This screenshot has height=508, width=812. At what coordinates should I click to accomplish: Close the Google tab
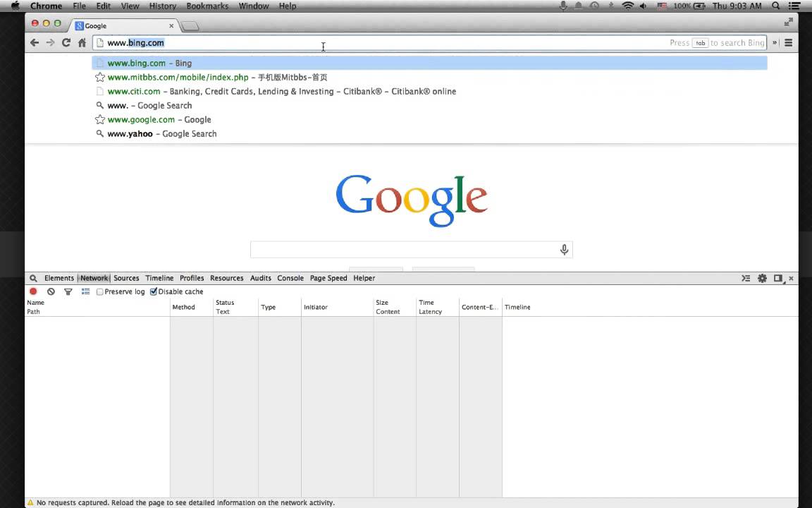(x=171, y=25)
